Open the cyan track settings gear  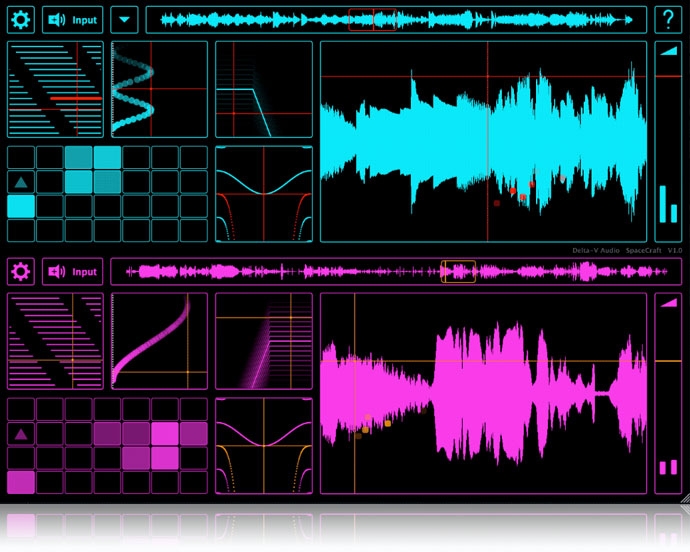point(21,19)
